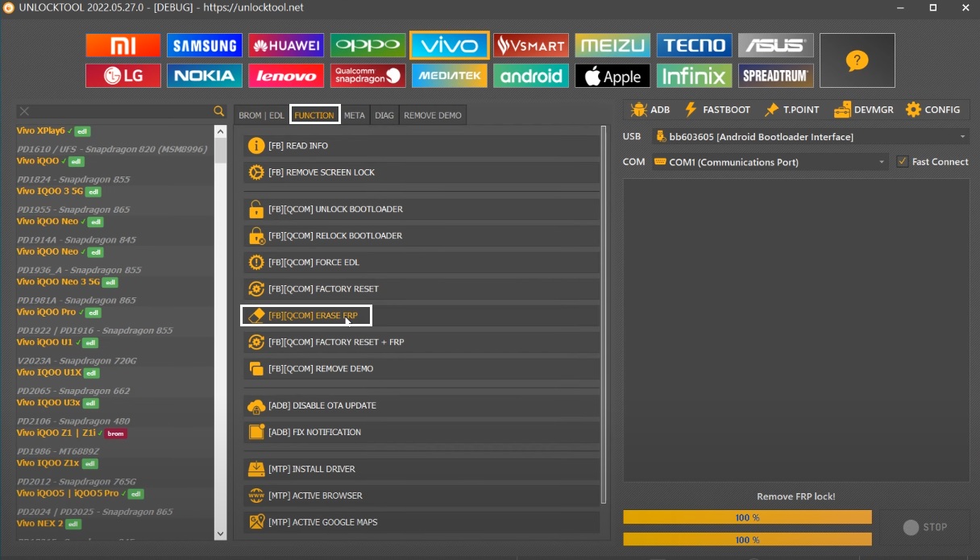Switch to the FUNCTION tab

coord(314,115)
